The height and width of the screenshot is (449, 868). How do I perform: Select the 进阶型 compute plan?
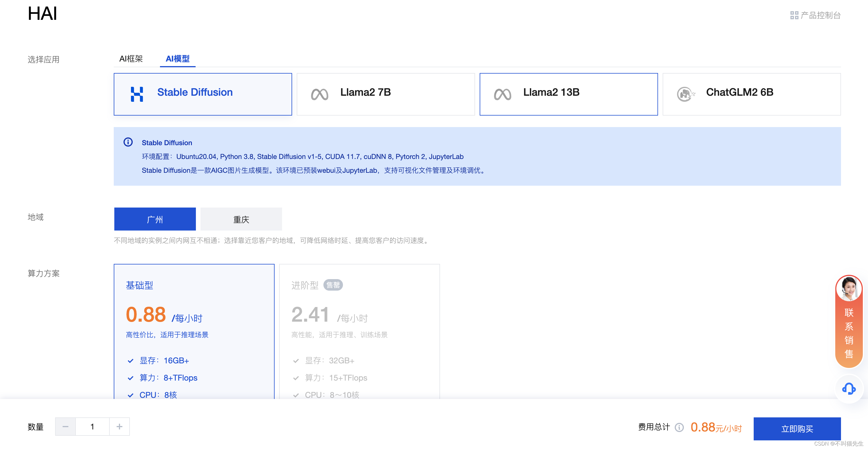tap(360, 331)
